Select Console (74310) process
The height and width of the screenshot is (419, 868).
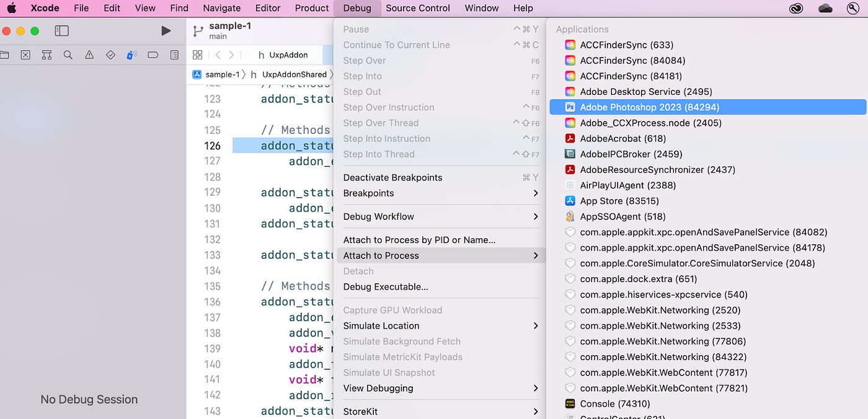(707, 404)
